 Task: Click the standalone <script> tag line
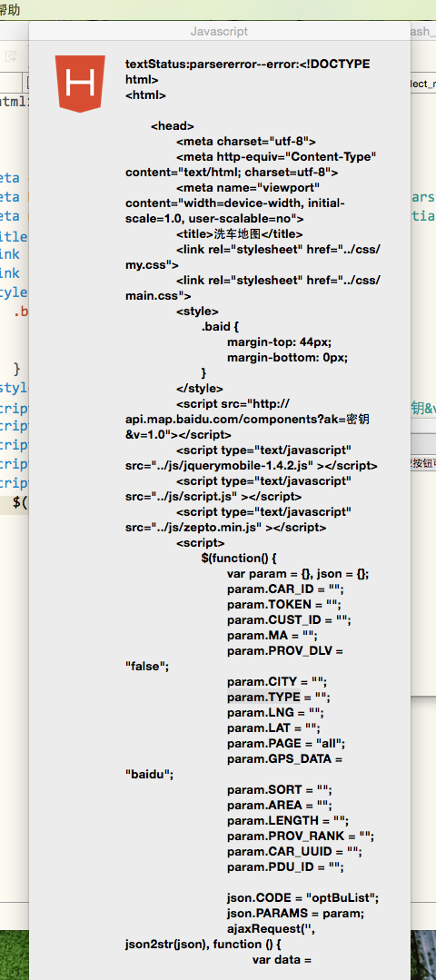click(201, 543)
